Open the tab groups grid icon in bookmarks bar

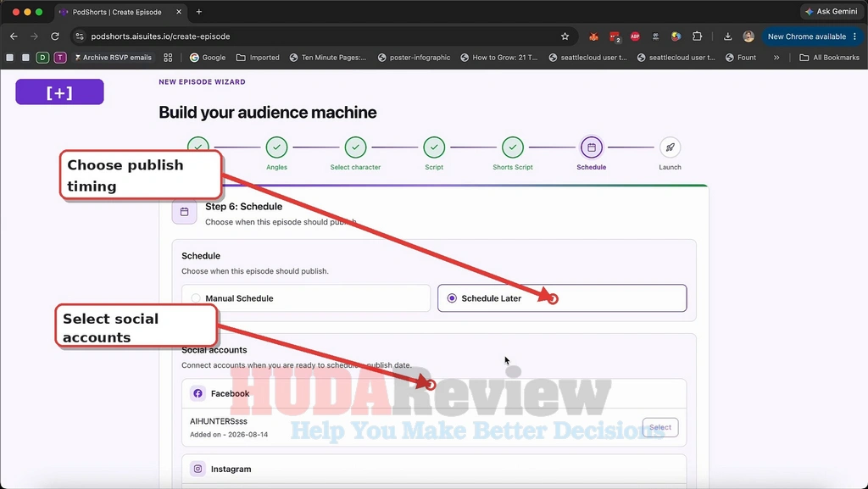(x=168, y=58)
